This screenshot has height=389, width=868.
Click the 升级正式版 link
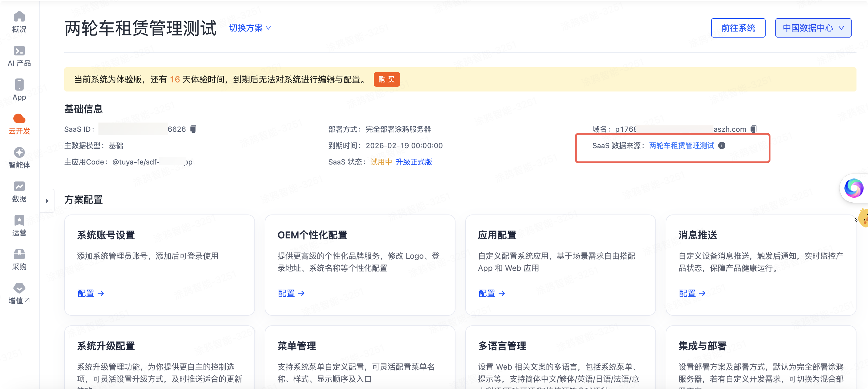(x=413, y=162)
